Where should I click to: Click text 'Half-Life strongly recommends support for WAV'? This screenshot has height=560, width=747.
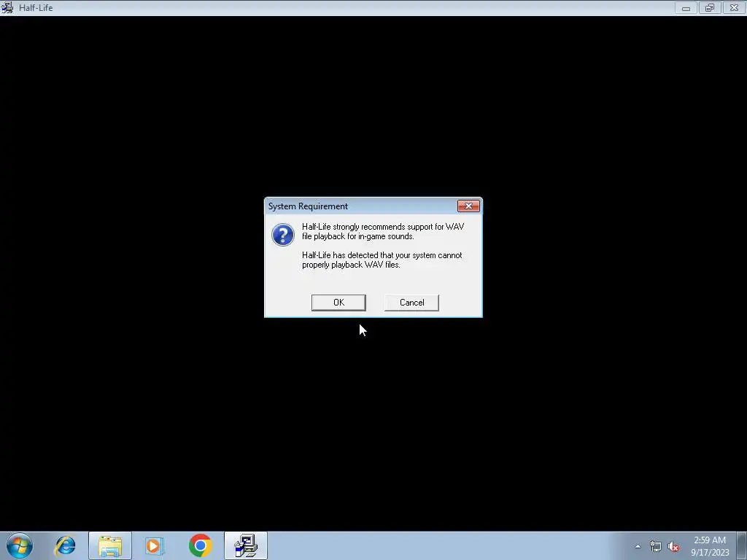click(x=383, y=227)
